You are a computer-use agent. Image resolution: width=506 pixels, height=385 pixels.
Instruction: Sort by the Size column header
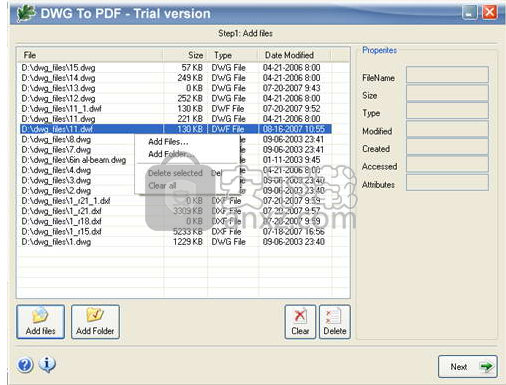[x=185, y=55]
